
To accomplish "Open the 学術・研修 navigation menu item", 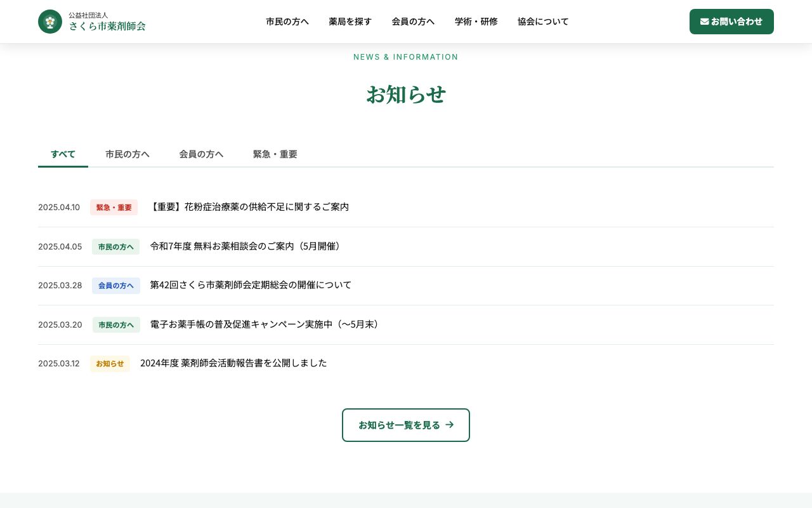I will 476,21.
